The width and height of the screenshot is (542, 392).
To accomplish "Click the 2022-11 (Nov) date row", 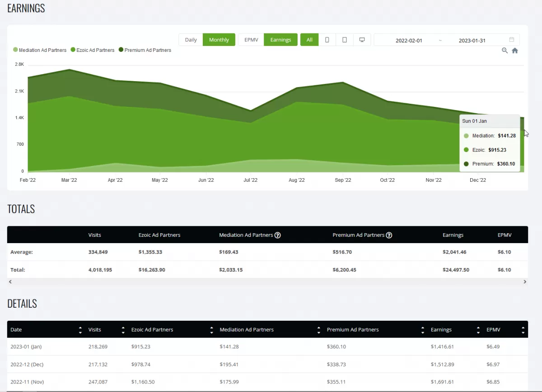I will click(x=27, y=382).
